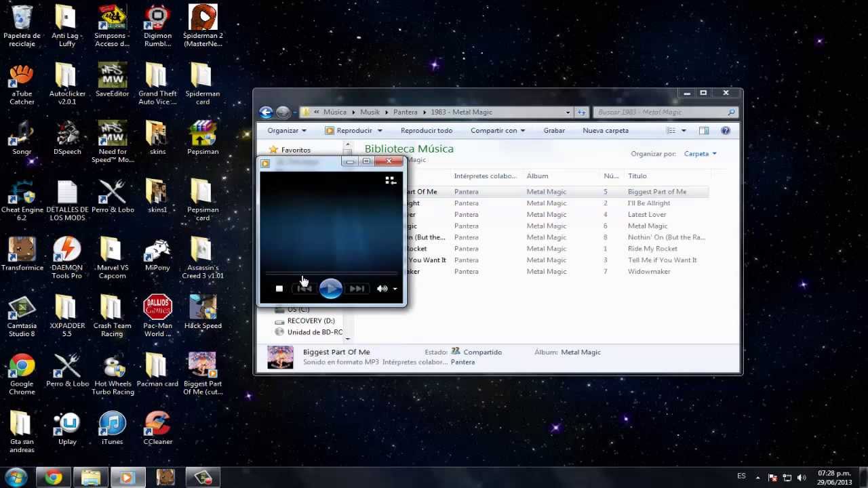Skip to next track in media player
This screenshot has width=868, height=488.
coord(357,289)
